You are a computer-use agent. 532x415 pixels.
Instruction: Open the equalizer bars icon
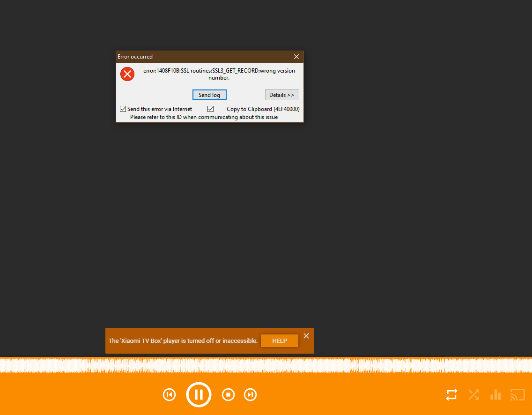pyautogui.click(x=495, y=395)
